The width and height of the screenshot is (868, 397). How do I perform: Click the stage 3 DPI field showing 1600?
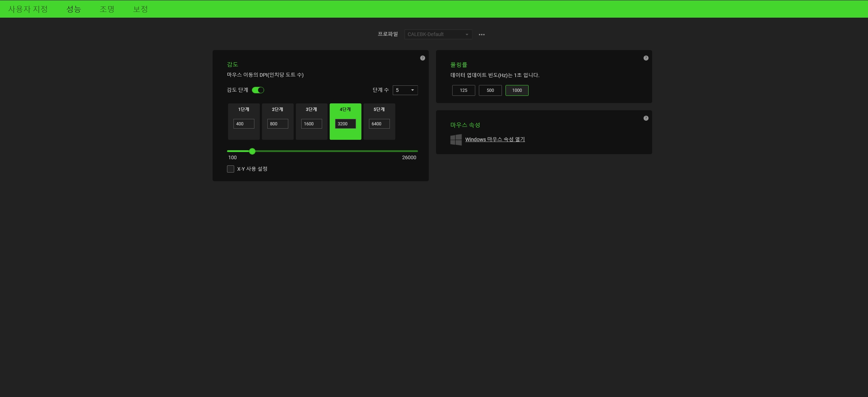point(311,124)
